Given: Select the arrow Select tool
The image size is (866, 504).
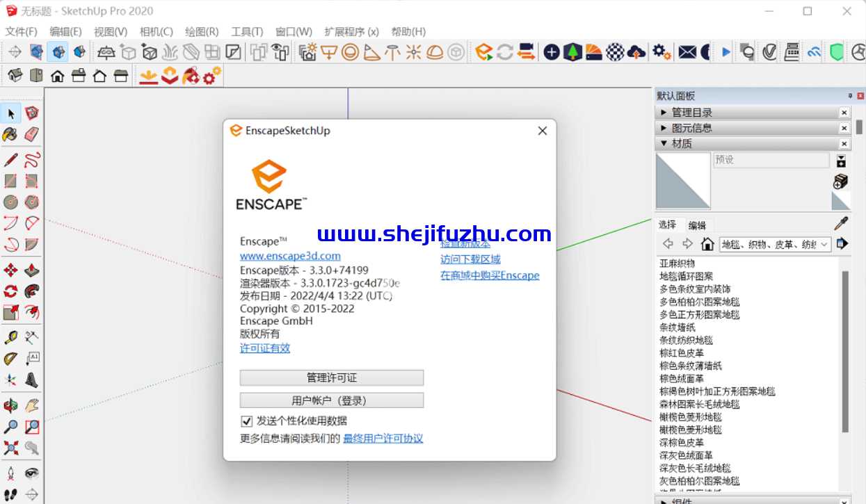Looking at the screenshot, I should (11, 113).
